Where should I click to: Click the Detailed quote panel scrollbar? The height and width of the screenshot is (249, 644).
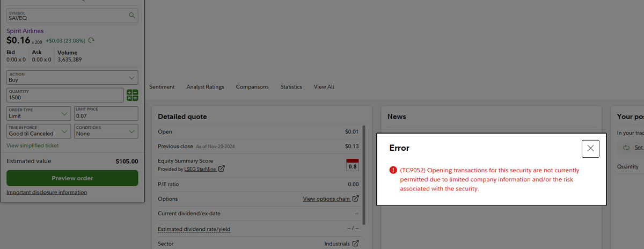coord(364,174)
